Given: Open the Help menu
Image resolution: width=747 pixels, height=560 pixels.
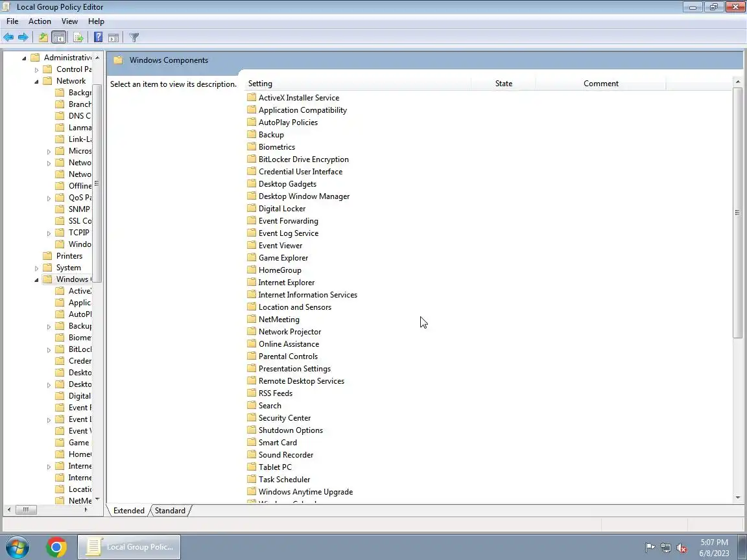Looking at the screenshot, I should pyautogui.click(x=96, y=21).
